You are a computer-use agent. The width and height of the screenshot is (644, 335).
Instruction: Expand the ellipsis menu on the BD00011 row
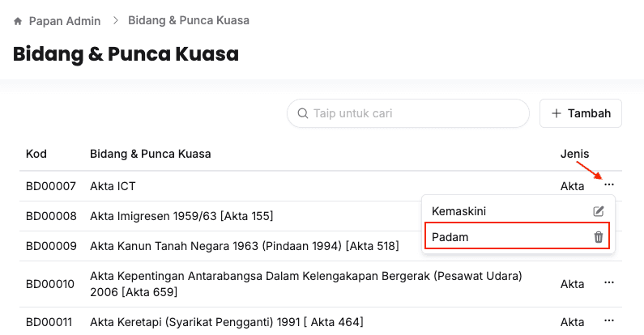tap(609, 322)
